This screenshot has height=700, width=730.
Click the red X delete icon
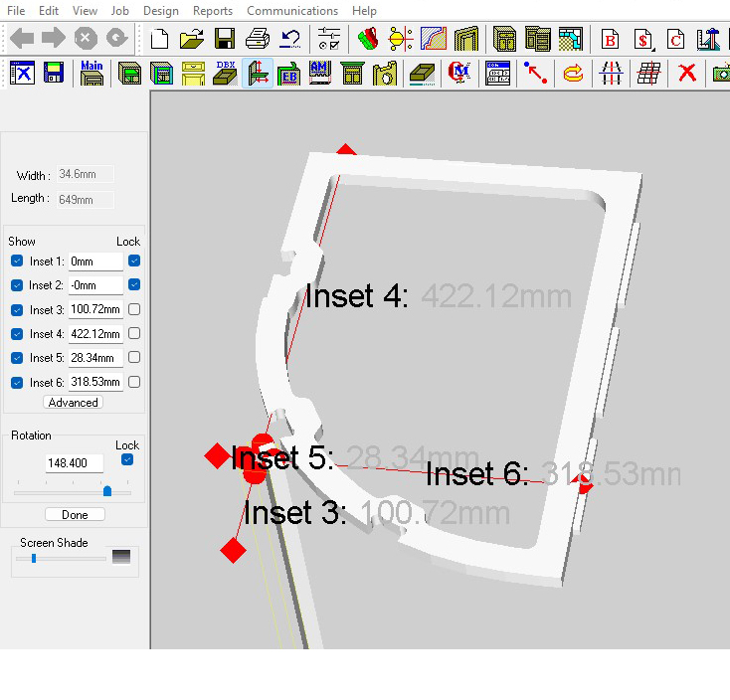686,73
